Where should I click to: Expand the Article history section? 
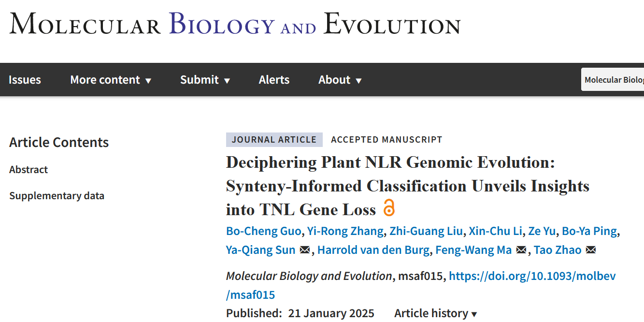coord(435,313)
